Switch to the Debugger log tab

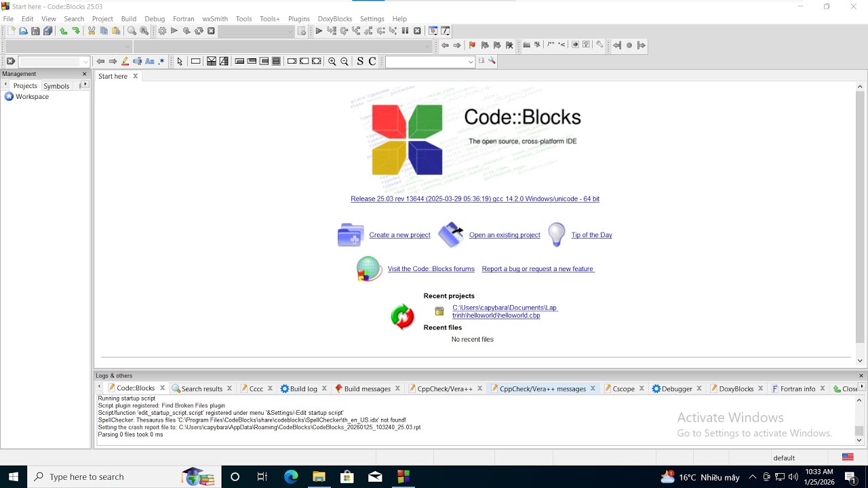(x=677, y=389)
